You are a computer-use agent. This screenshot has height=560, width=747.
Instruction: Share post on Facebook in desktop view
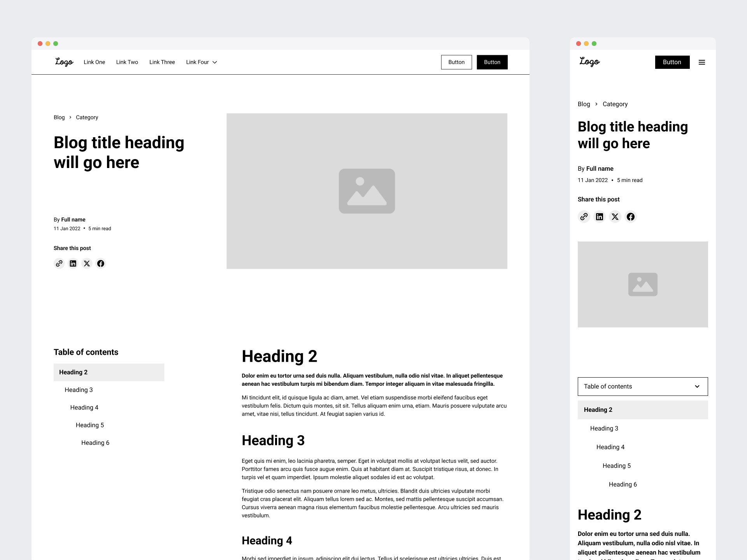101,264
